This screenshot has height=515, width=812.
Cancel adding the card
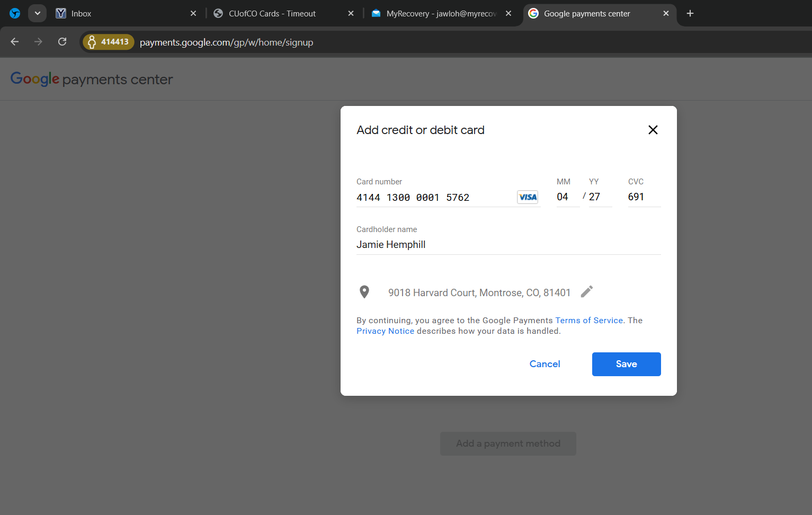click(x=545, y=364)
